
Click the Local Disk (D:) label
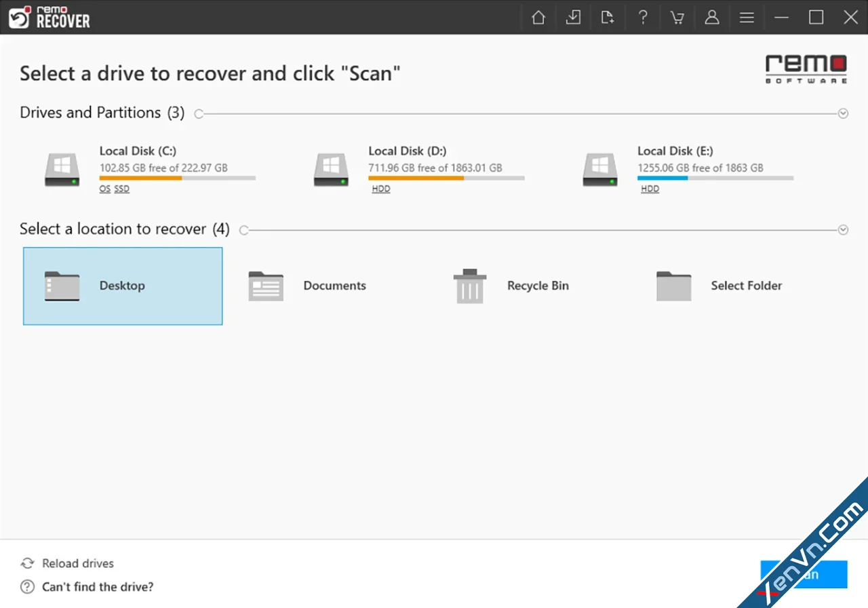point(407,151)
